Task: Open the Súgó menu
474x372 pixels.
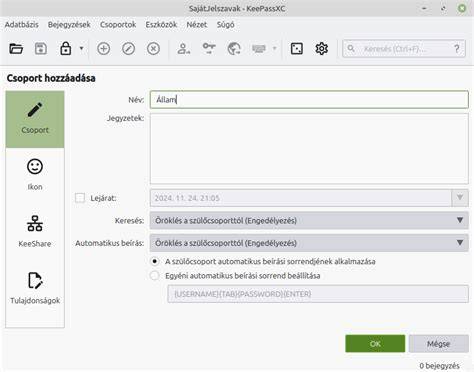Action: click(x=225, y=25)
